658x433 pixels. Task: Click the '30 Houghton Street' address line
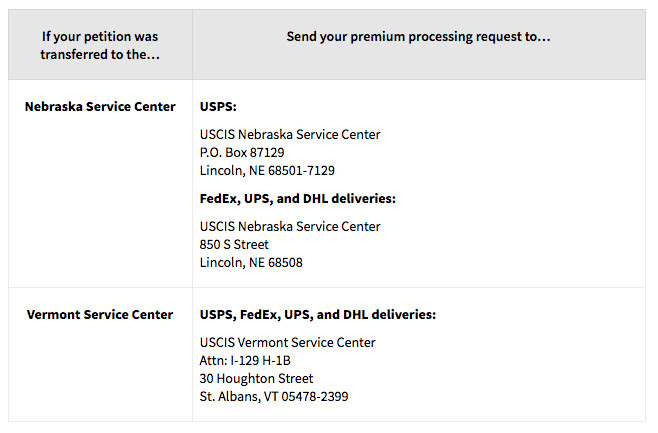point(256,378)
